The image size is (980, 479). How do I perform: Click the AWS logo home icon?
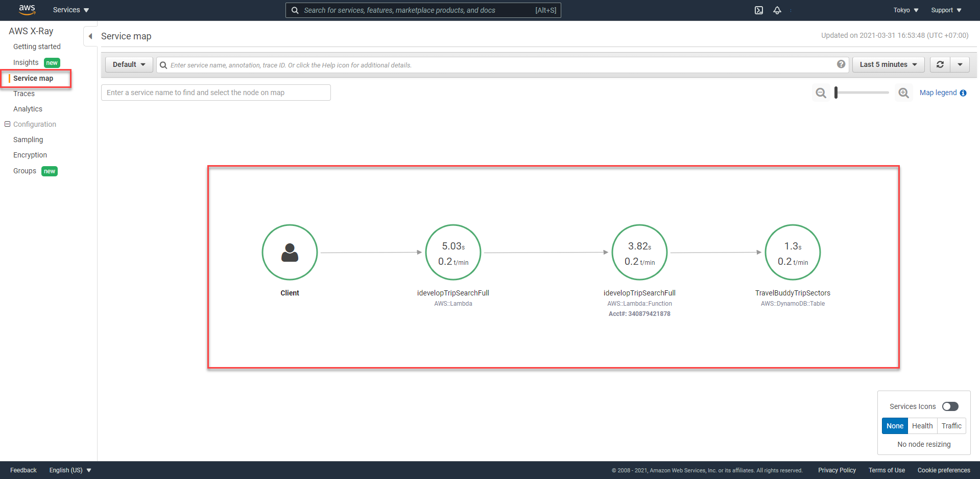[x=27, y=10]
